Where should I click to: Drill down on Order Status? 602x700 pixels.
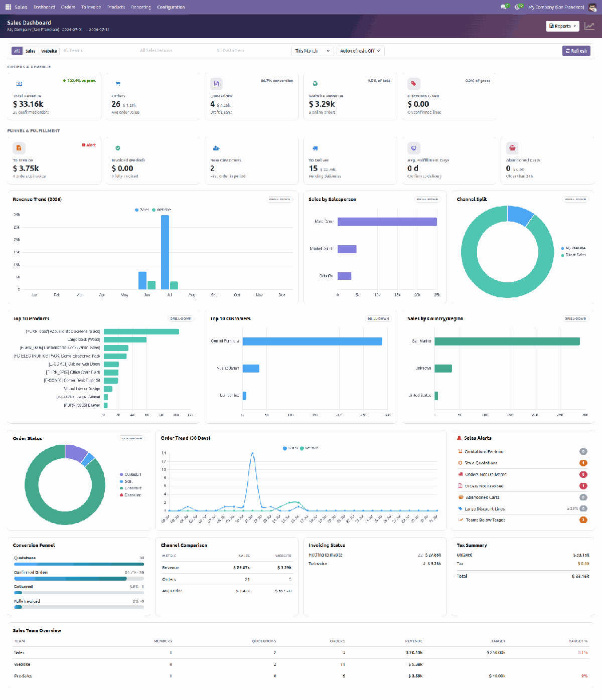tap(131, 438)
